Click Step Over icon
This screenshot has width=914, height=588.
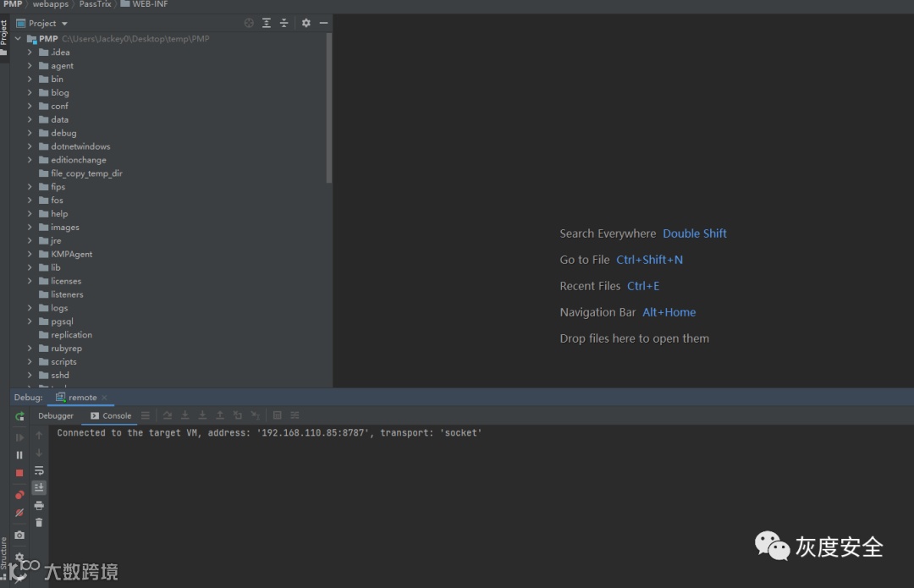click(x=168, y=415)
